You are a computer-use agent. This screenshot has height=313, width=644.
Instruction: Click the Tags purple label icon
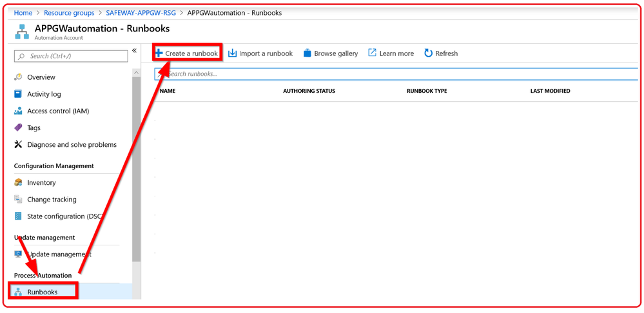click(x=18, y=128)
